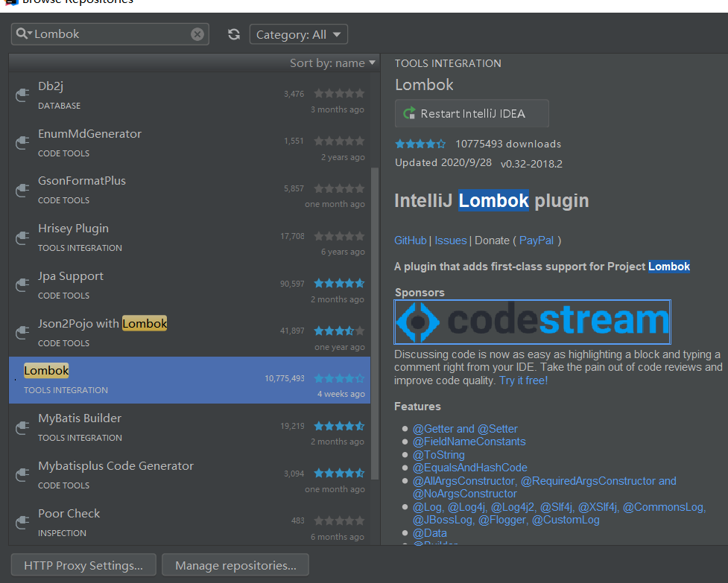This screenshot has height=583, width=728.
Task: Open HTTP Proxy Settings...
Action: pos(83,565)
